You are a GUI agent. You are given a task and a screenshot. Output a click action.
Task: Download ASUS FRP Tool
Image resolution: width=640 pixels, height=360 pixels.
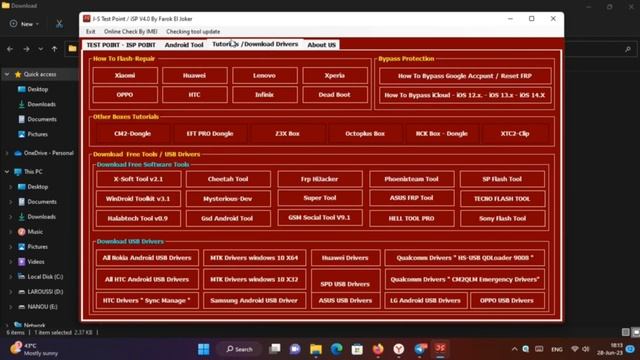411,198
